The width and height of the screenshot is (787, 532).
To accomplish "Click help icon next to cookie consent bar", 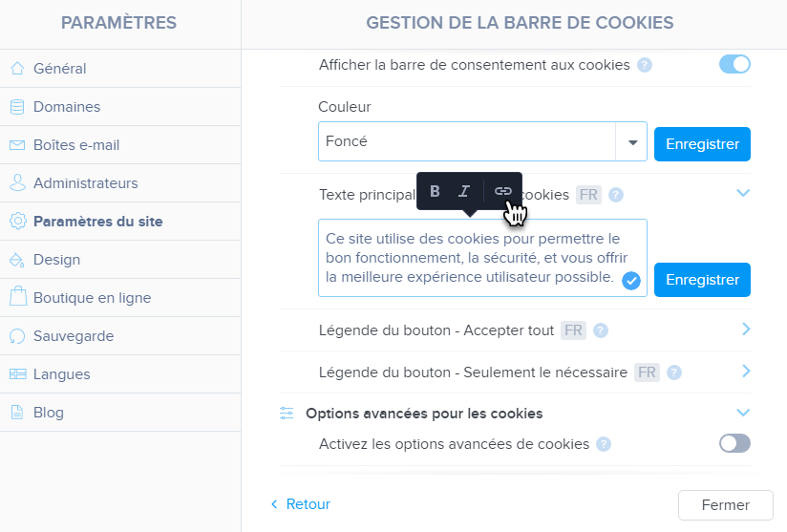I will click(645, 65).
